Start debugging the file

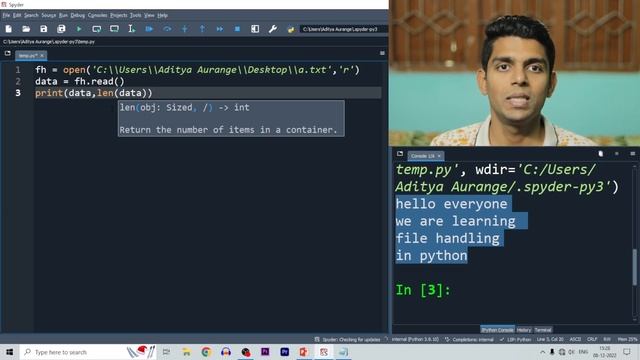click(x=149, y=29)
